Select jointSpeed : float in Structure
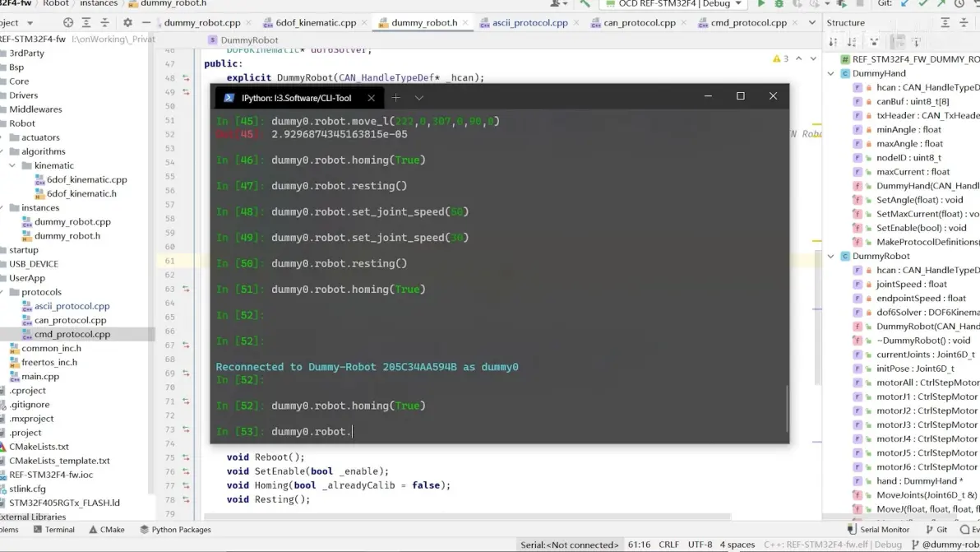The width and height of the screenshot is (980, 552). click(911, 284)
